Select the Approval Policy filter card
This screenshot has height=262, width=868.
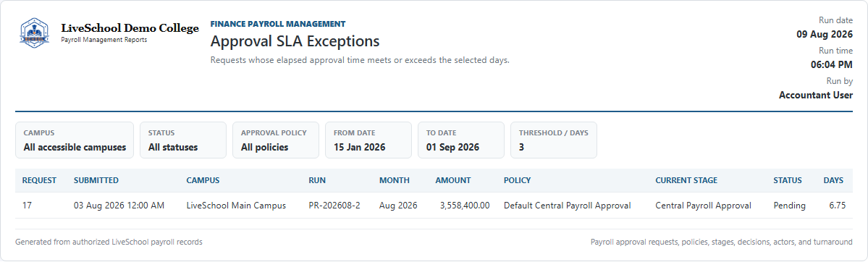click(x=276, y=140)
